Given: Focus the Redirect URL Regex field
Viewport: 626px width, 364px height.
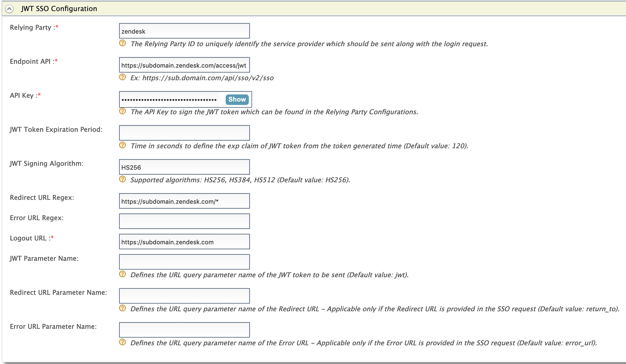Looking at the screenshot, I should (184, 201).
